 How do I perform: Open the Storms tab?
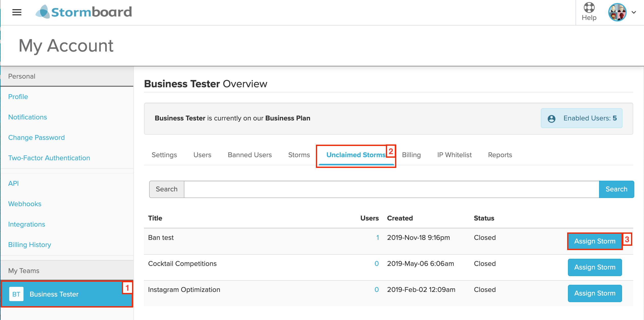[299, 155]
